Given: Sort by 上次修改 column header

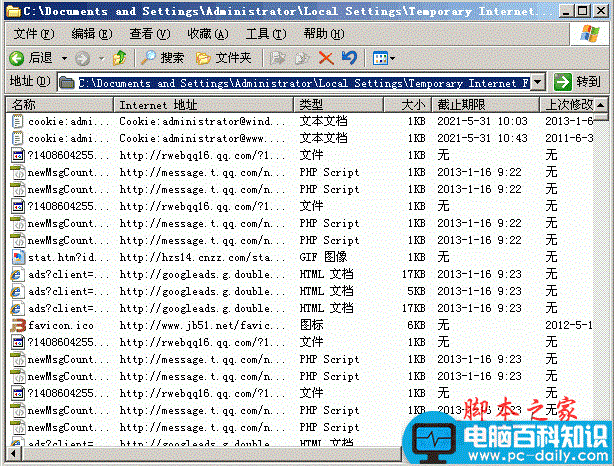Looking at the screenshot, I should coord(568,105).
